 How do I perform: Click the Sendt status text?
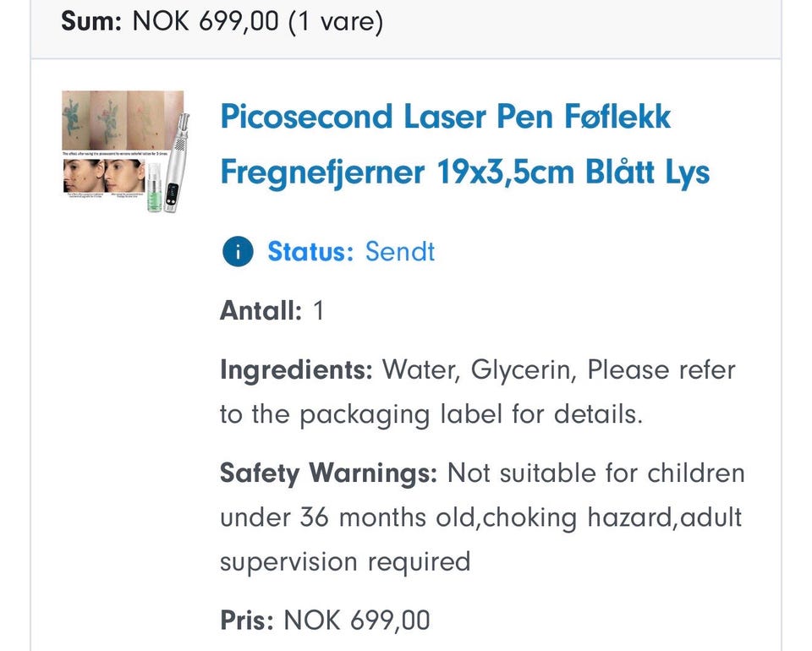point(400,252)
